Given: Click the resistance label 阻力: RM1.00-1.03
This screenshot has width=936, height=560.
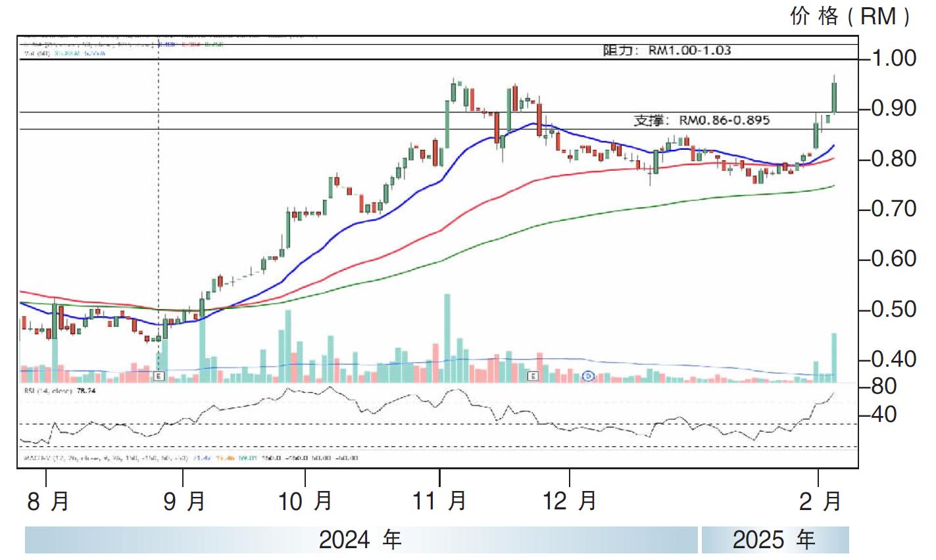Looking at the screenshot, I should click(x=666, y=50).
